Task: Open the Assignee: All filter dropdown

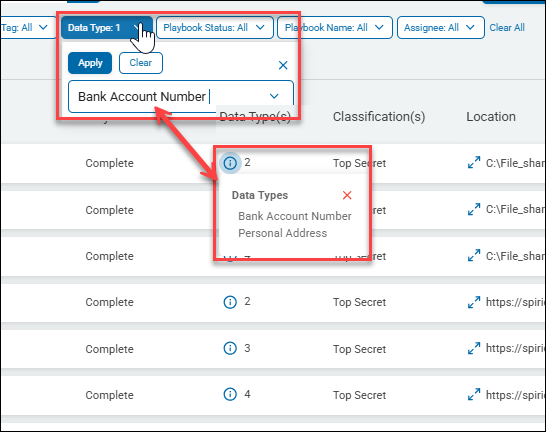Action: point(440,28)
